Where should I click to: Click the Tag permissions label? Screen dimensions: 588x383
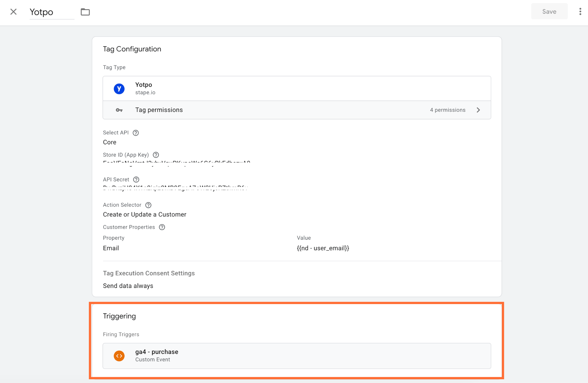[x=159, y=110]
